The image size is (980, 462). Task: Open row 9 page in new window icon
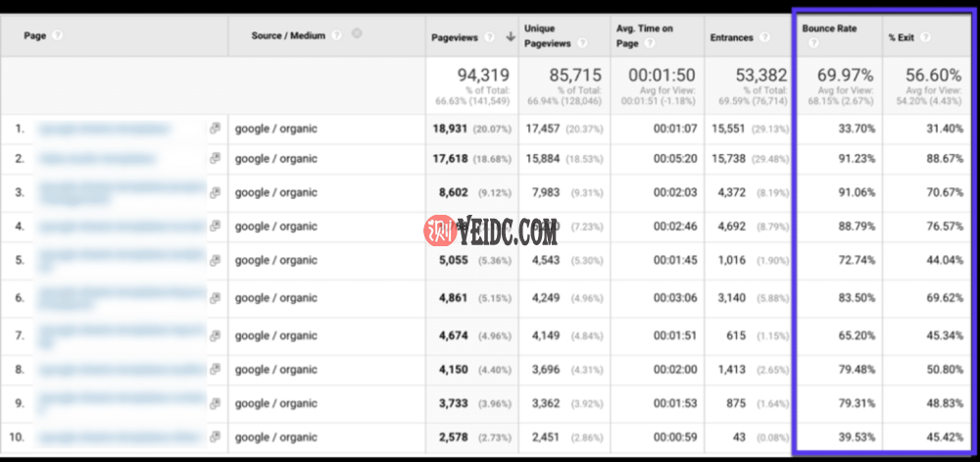coord(215,403)
